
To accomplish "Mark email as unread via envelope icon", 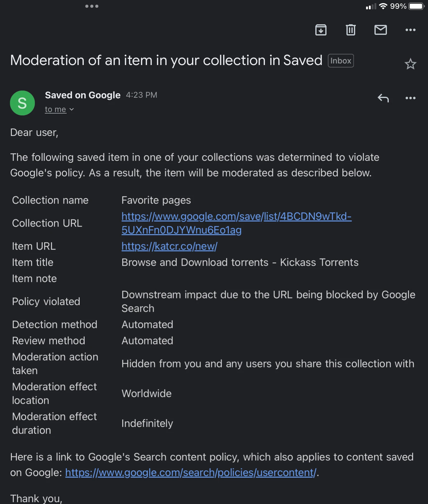I will coord(380,30).
